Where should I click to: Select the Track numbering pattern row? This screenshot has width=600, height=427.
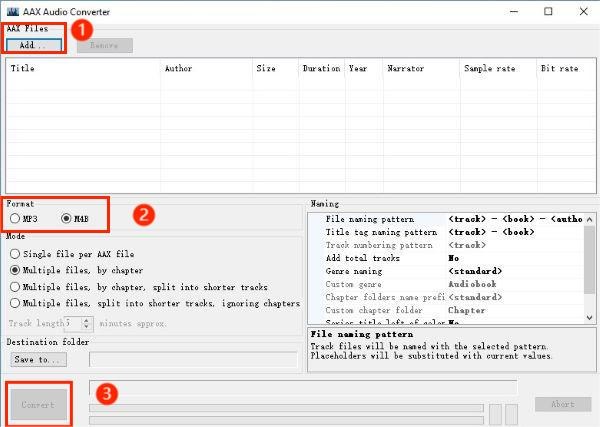447,245
